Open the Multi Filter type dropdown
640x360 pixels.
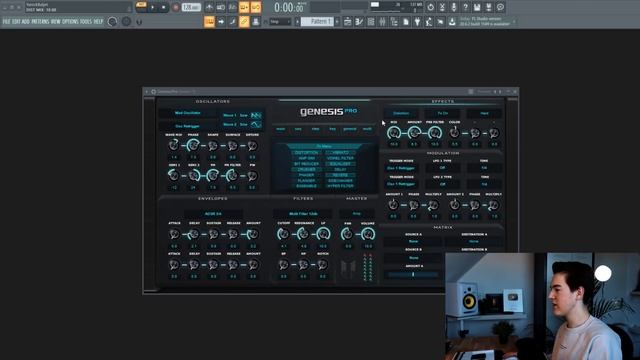tap(303, 213)
